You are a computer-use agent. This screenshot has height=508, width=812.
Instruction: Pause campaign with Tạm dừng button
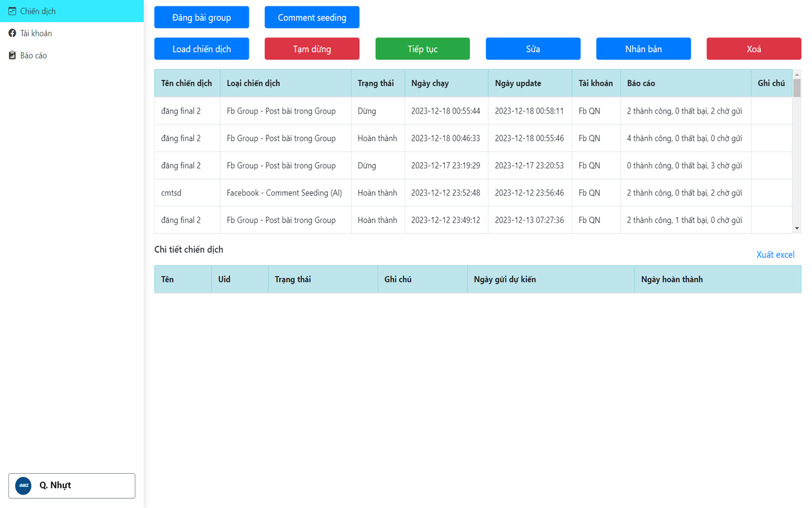pos(312,49)
